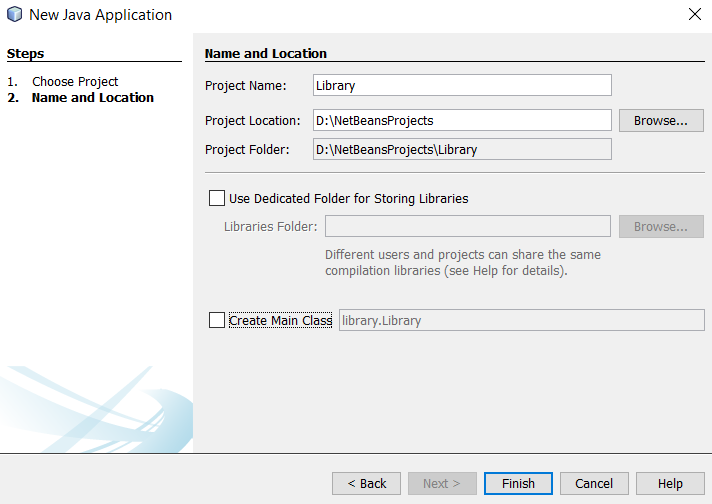This screenshot has width=712, height=504.
Task: Click the library.Library main class field
Action: (x=522, y=320)
